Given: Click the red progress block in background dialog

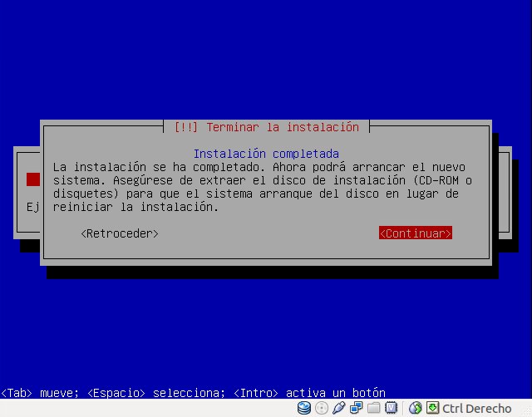Looking at the screenshot, I should pos(33,179).
